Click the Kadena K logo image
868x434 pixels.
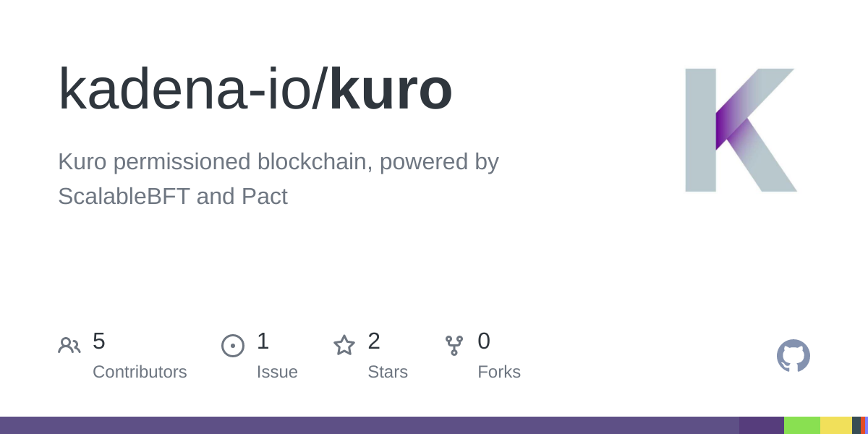[x=741, y=130]
